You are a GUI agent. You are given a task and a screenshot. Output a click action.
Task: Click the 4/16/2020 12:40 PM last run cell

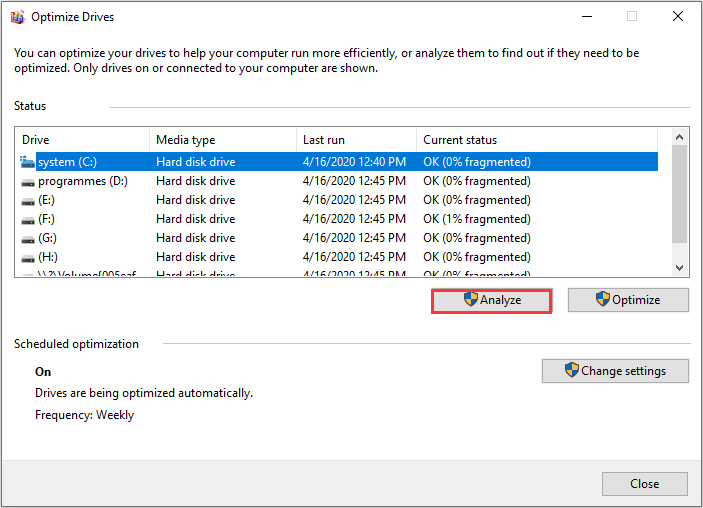(x=354, y=162)
